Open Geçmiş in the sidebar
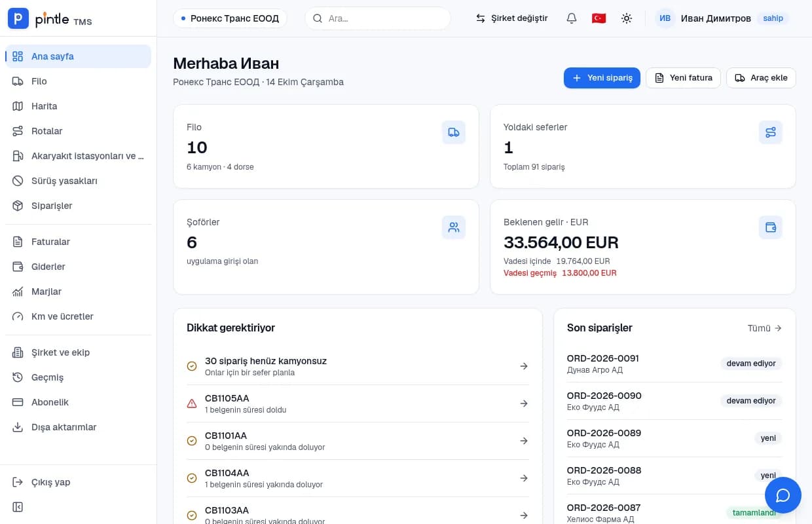This screenshot has width=812, height=524. pos(79,377)
